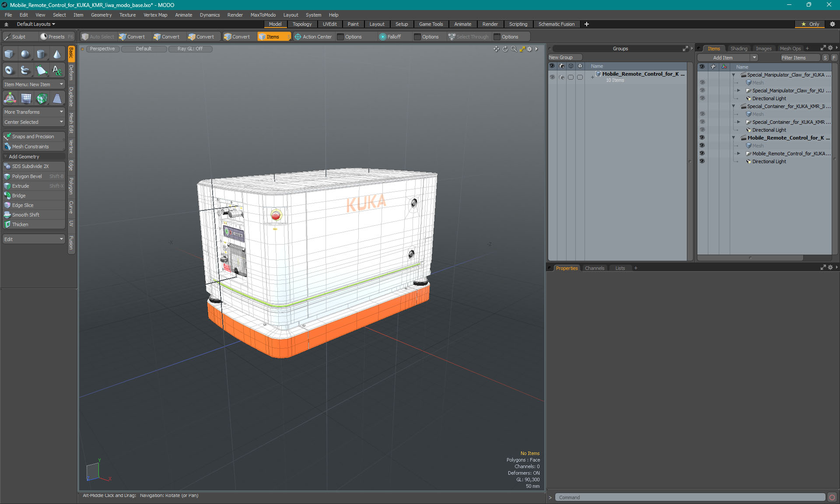Toggle visibility of Mesh under Mobile_Remote_Control
This screenshot has width=840, height=504.
point(702,146)
